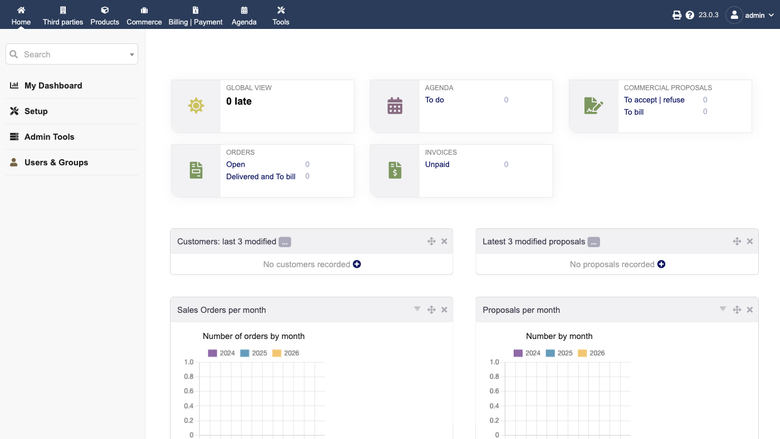This screenshot has width=780, height=439.
Task: Open the Billing | Payment menu
Action: 195,15
